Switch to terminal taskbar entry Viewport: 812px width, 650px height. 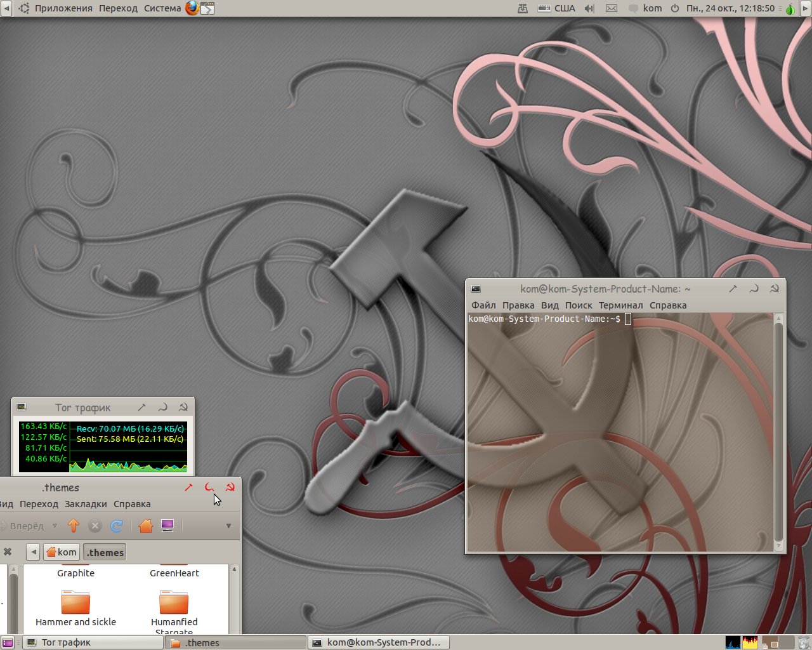point(379,642)
